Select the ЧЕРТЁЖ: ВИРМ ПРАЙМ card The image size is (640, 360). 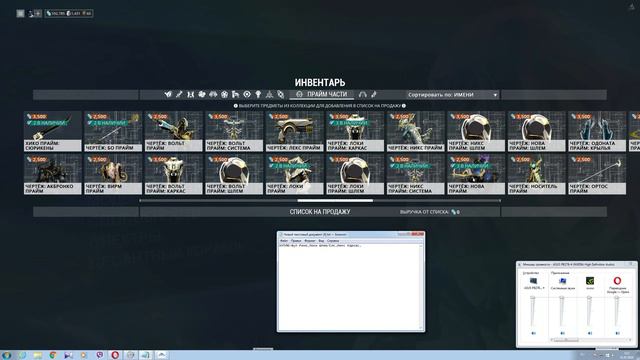click(113, 174)
